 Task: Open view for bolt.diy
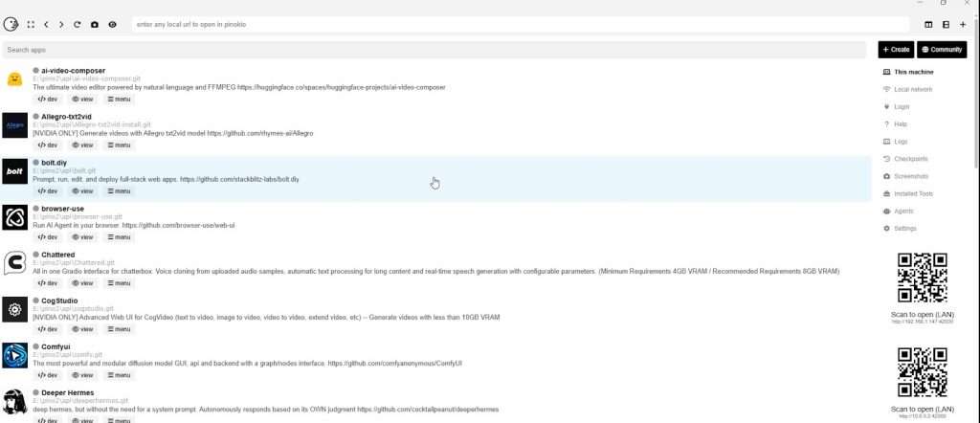82,191
